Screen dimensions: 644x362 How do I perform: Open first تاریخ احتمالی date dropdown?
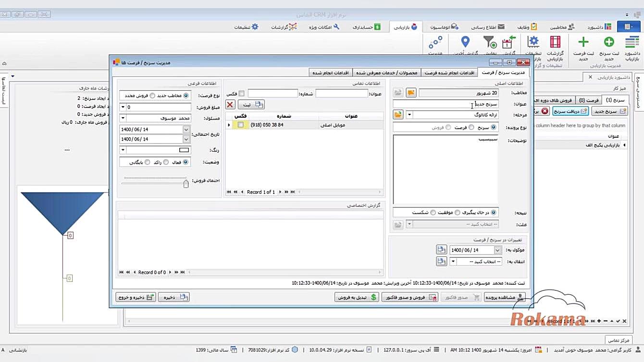(186, 130)
